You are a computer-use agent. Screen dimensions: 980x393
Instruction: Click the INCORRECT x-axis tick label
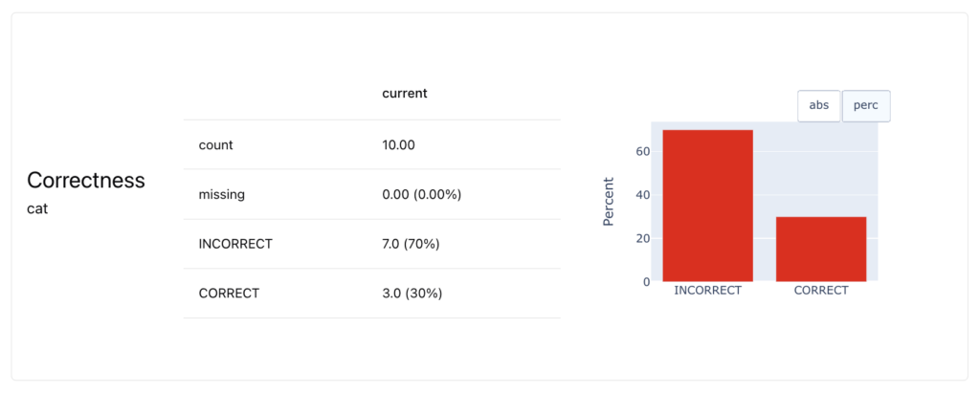coord(708,291)
